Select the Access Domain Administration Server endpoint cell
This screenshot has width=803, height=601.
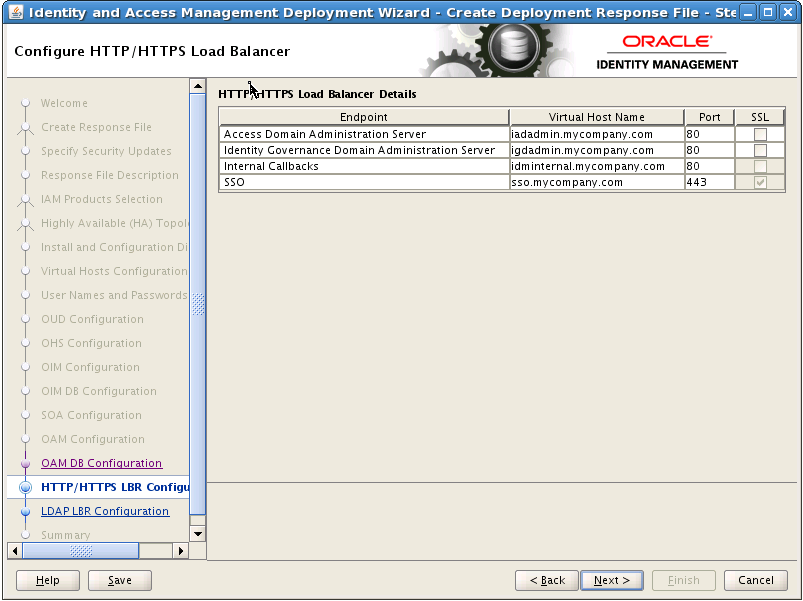364,134
